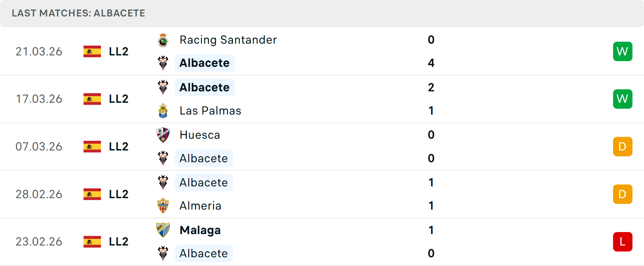
Task: Click the Malaga club crest
Action: click(163, 230)
